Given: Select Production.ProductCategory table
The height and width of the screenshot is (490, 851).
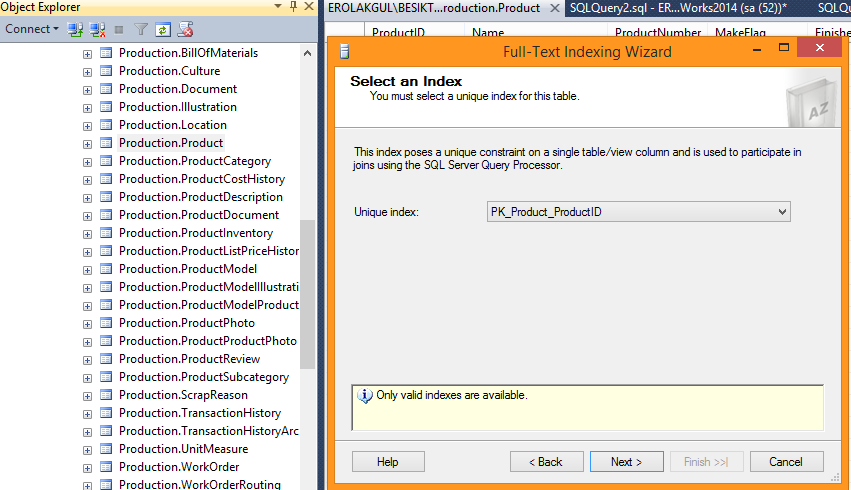Looking at the screenshot, I should [194, 161].
